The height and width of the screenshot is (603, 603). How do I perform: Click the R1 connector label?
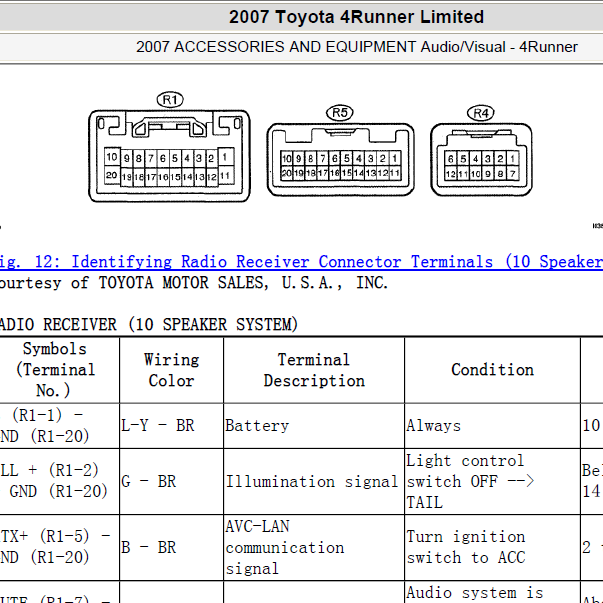(x=170, y=100)
